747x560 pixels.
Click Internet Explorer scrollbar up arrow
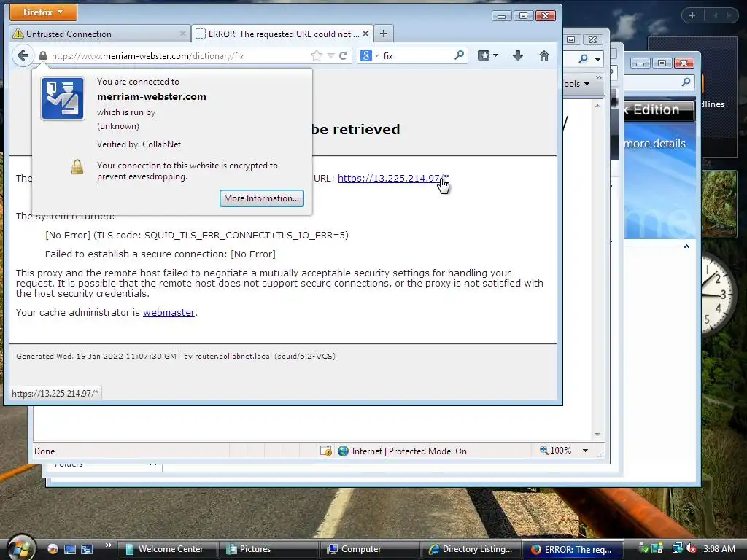pos(597,106)
